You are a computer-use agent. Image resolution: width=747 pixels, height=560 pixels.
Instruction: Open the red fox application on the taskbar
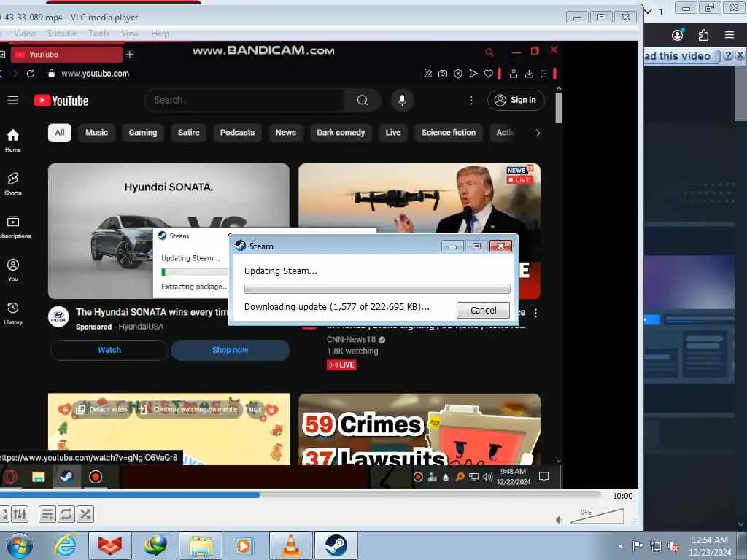point(110,545)
